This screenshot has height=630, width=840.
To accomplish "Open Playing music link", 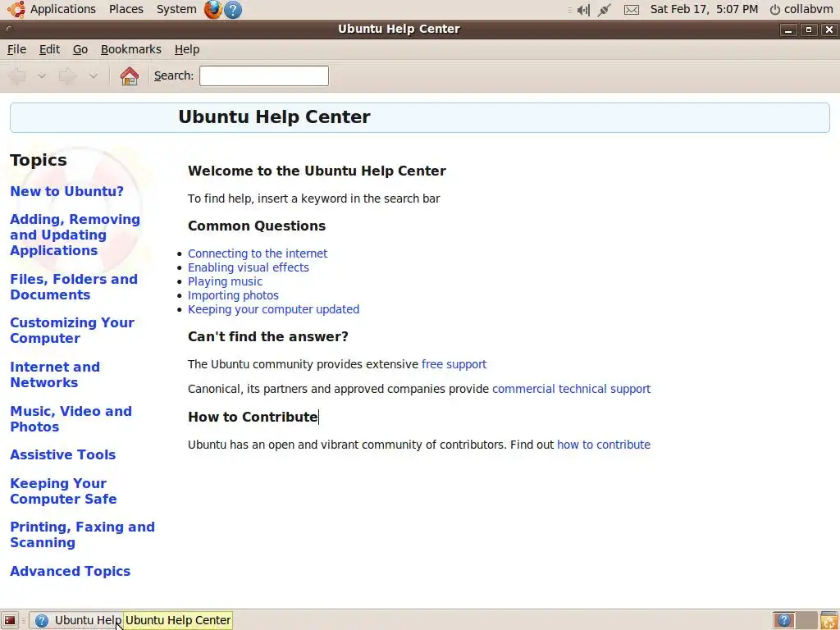I will coord(225,281).
